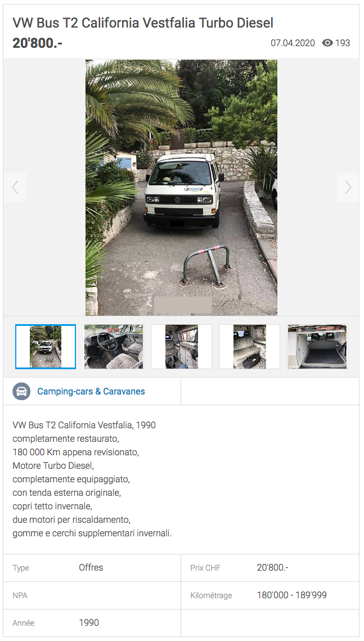Select the steering wheel interior thumbnail
Image resolution: width=364 pixels, height=641 pixels.
[x=114, y=347]
